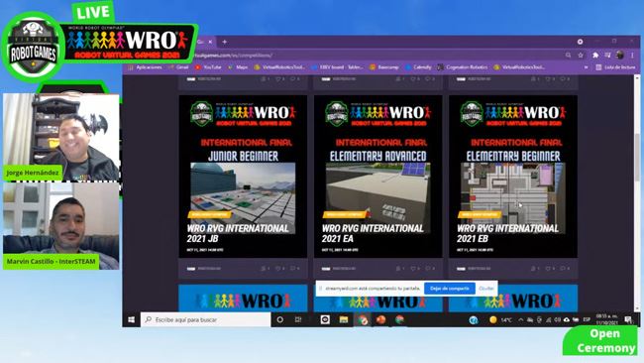644x363 pixels.
Task: Open File Explorer from the taskbar
Action: tap(344, 319)
